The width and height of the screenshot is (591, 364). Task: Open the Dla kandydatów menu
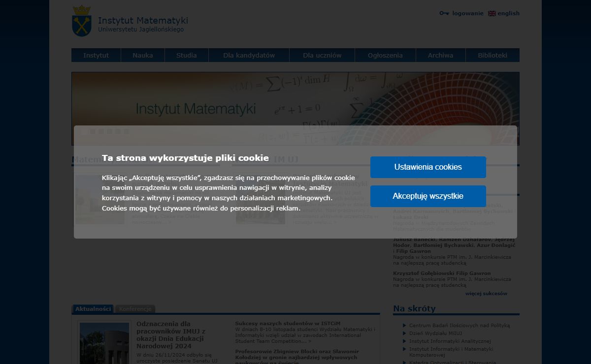tap(249, 55)
